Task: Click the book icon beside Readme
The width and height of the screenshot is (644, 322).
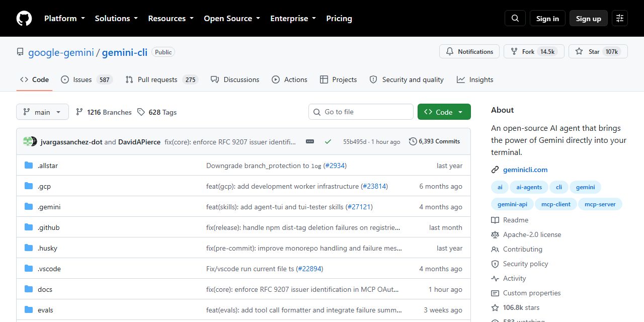Action: click(495, 220)
